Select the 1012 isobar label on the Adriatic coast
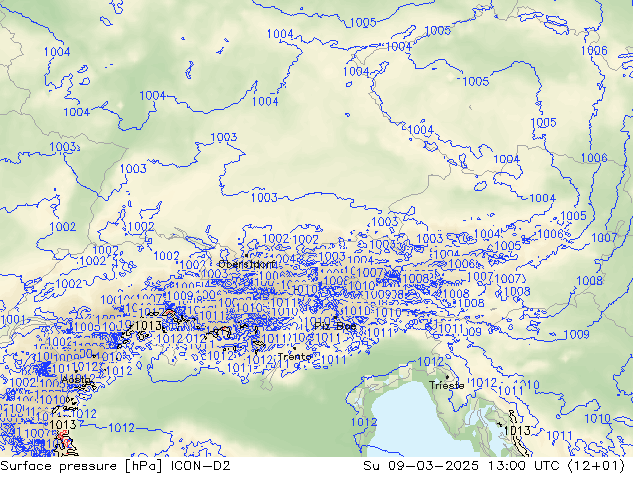Viewport: 634px width, 490px height. 364,422
